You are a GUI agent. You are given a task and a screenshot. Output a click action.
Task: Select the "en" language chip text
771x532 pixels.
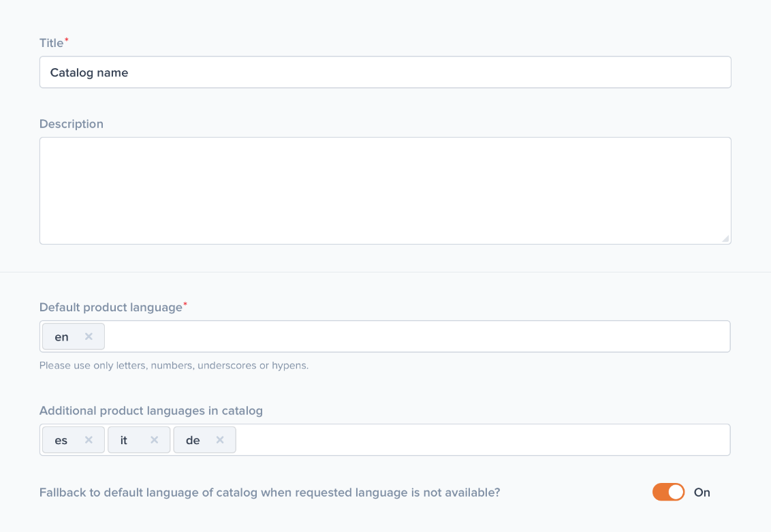61,337
